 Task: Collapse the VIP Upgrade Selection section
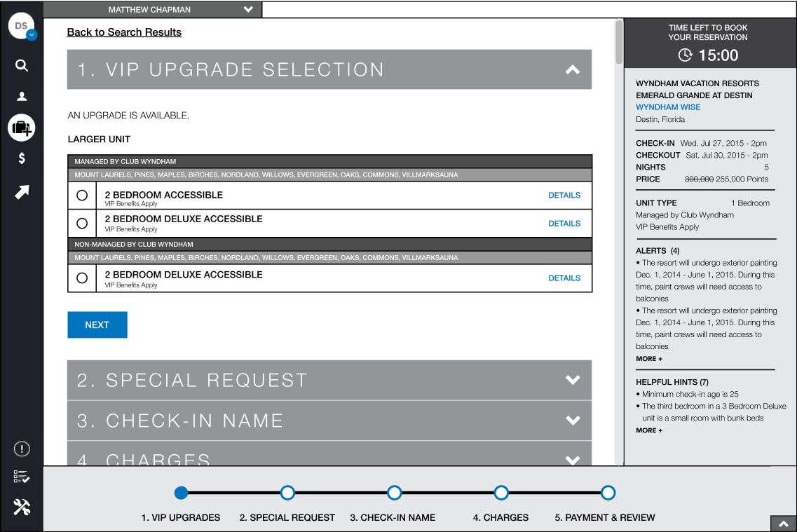(x=573, y=69)
